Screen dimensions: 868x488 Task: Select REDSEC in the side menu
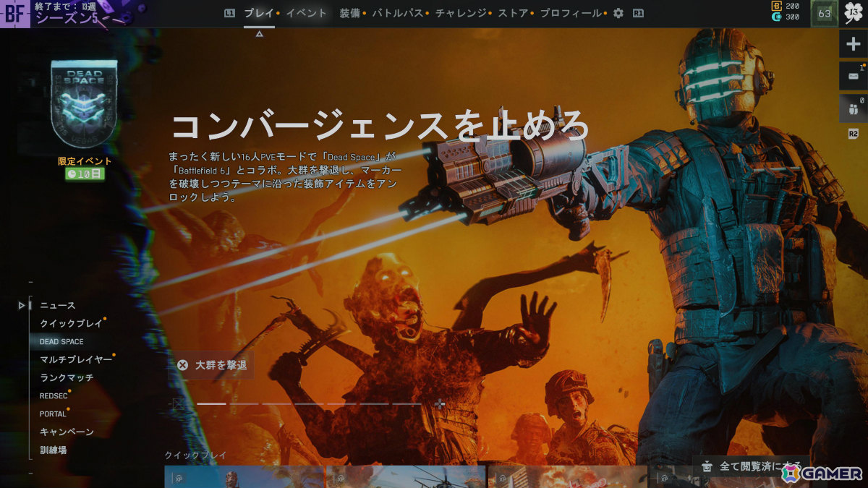(x=53, y=395)
